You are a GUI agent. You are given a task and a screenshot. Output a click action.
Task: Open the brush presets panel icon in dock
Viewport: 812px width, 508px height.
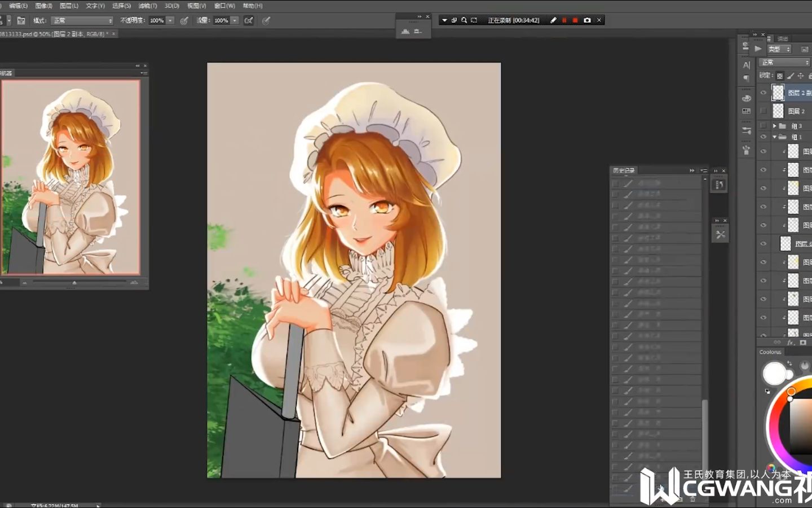[747, 150]
